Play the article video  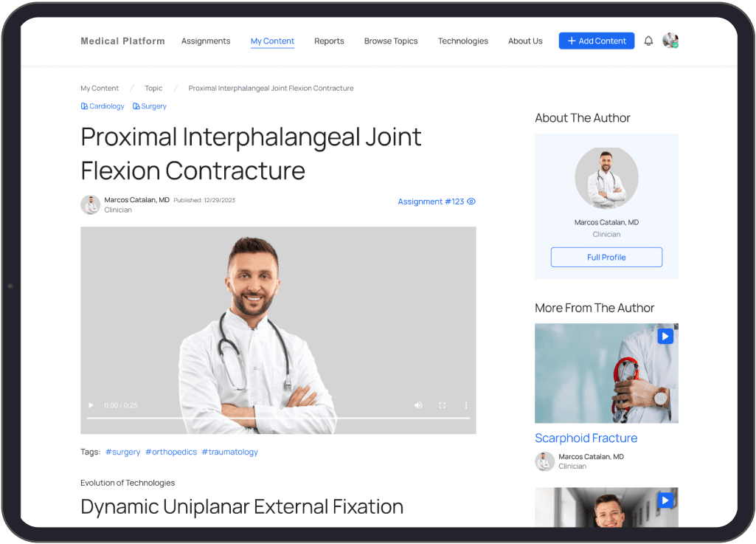91,405
